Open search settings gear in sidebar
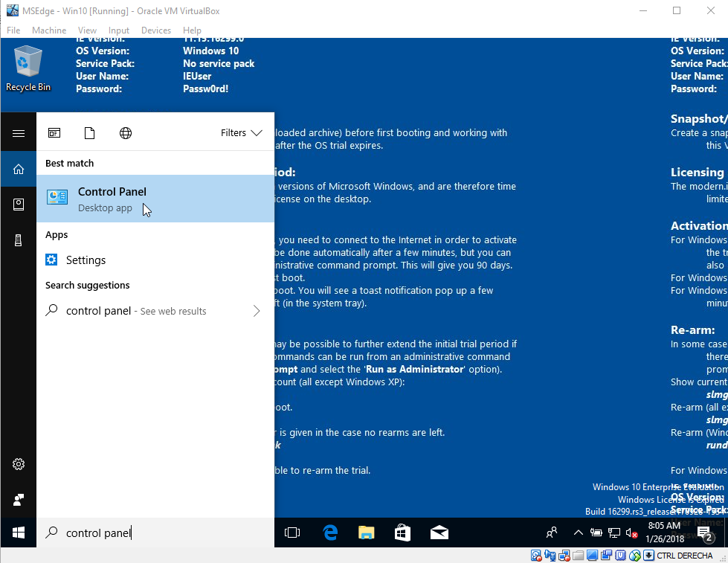Image resolution: width=728 pixels, height=563 pixels. coord(19,464)
